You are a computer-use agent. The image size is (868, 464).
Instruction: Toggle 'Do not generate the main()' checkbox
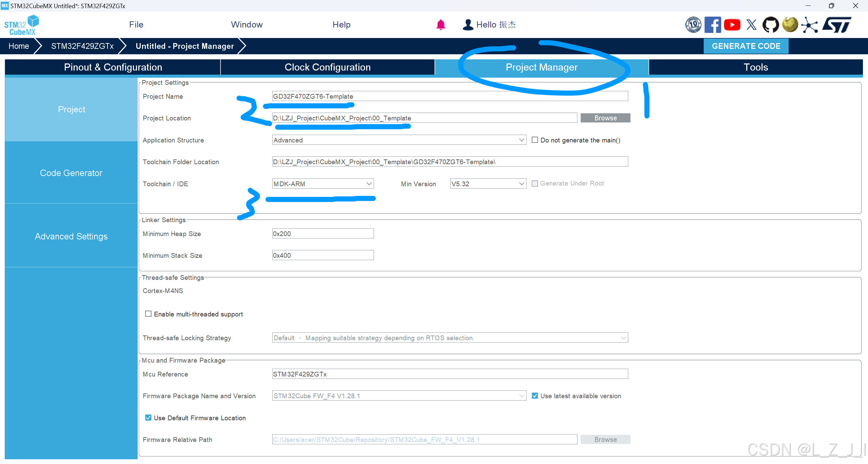[535, 140]
